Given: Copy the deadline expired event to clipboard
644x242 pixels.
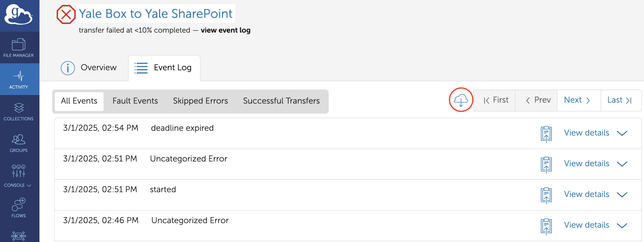Looking at the screenshot, I should (x=546, y=134).
